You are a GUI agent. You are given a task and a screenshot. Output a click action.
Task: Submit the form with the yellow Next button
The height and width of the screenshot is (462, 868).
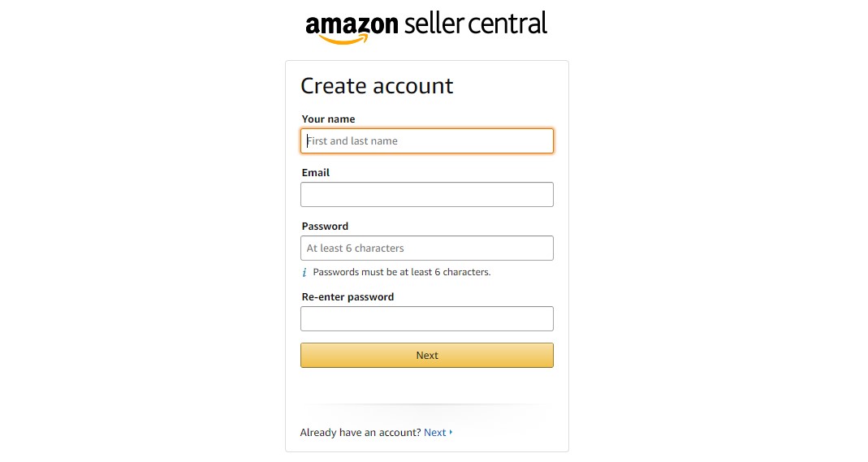(427, 355)
